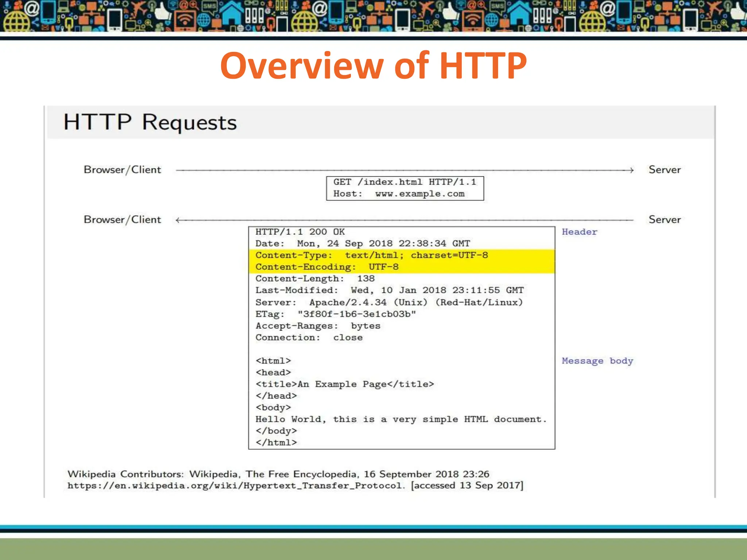Click the leftmost orange Wi-Fi tablet icon
The image size is (747, 560).
[x=185, y=21]
